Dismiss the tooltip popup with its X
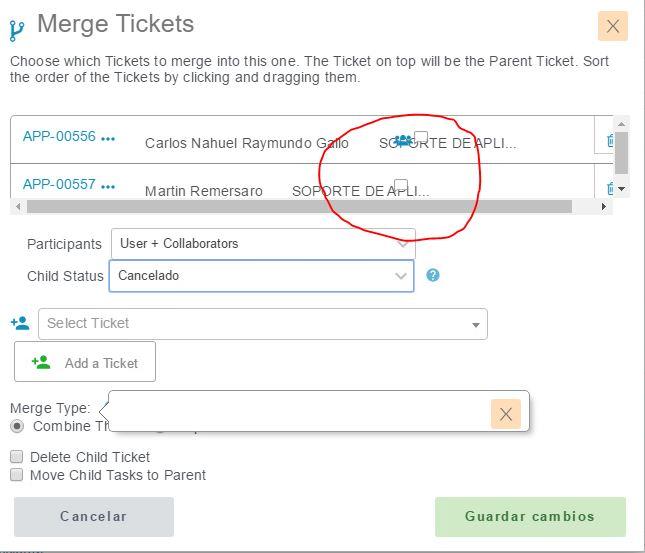Image resolution: width=645 pixels, height=553 pixels. 506,413
